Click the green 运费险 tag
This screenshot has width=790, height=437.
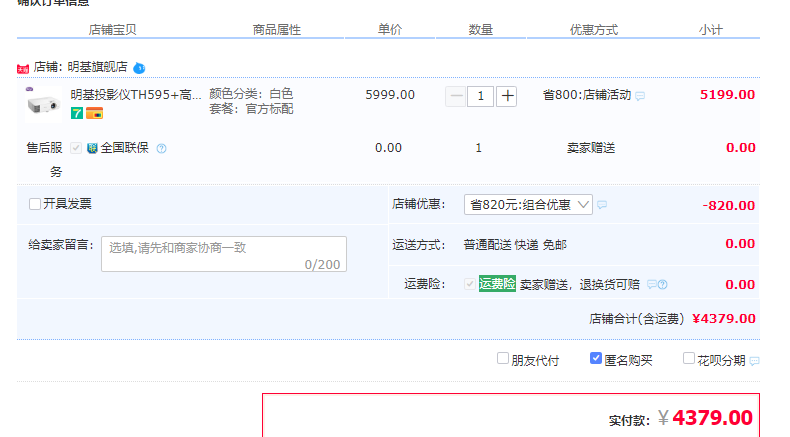[x=497, y=284]
